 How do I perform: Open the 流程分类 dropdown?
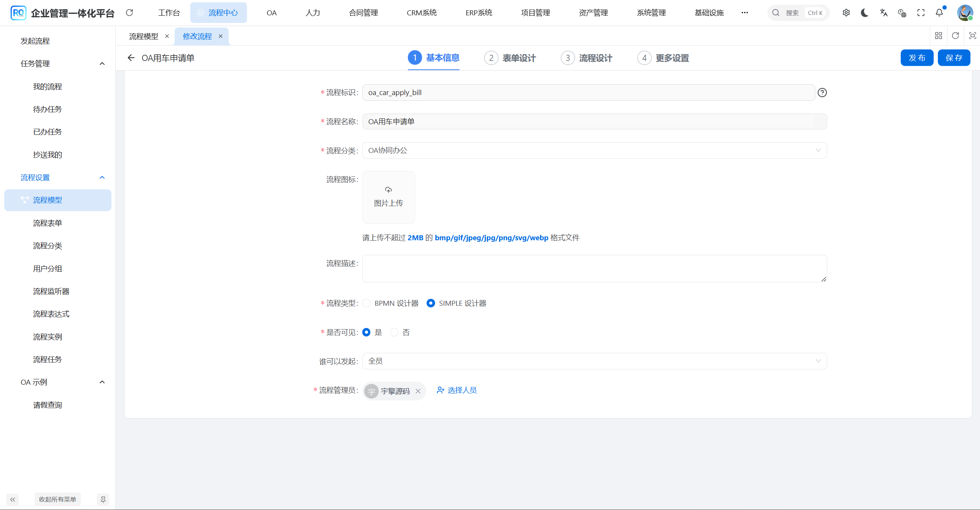coord(818,150)
